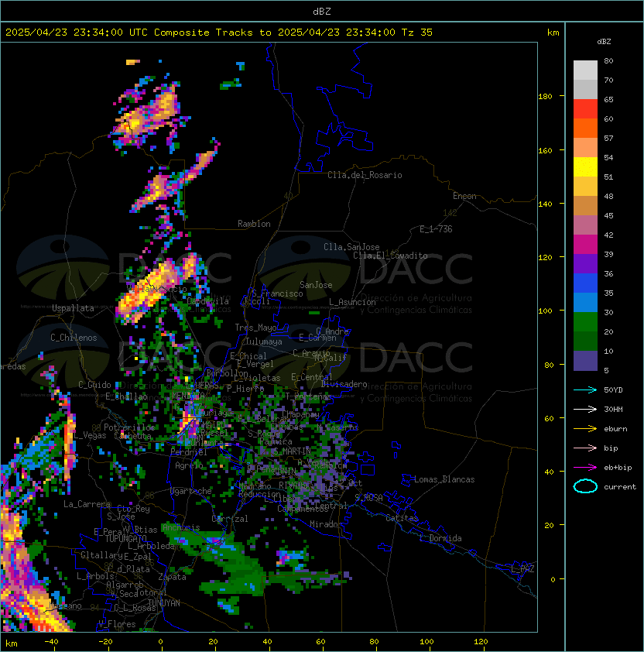Click the orange eburn arrow icon
Image resolution: width=644 pixels, height=652 pixels.
585,429
